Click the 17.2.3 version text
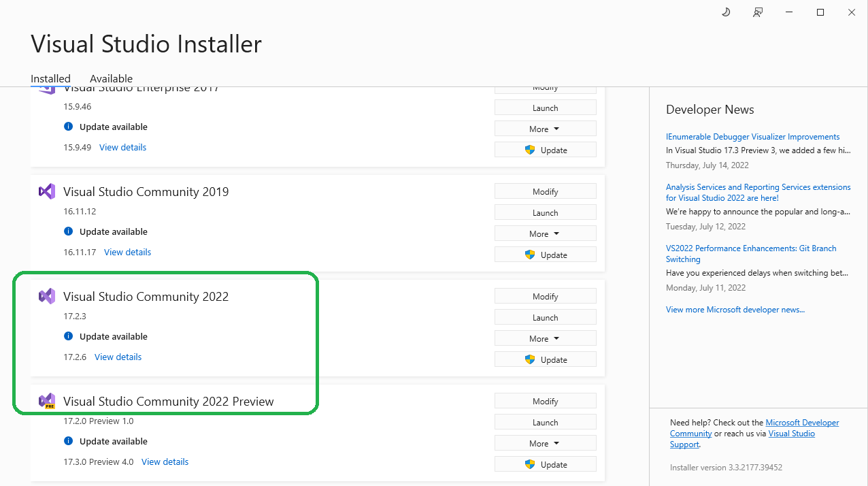This screenshot has height=486, width=868. point(75,316)
